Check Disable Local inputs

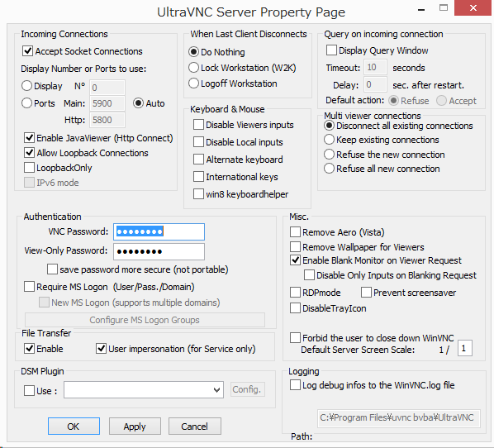(198, 142)
